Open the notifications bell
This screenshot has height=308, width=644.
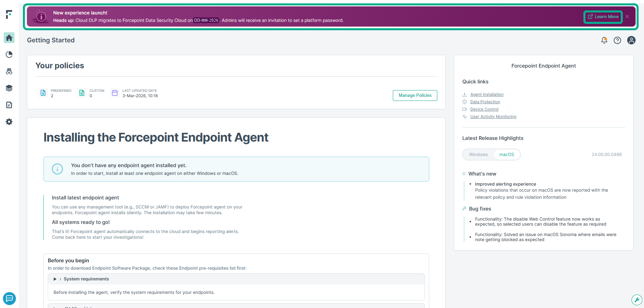click(604, 40)
